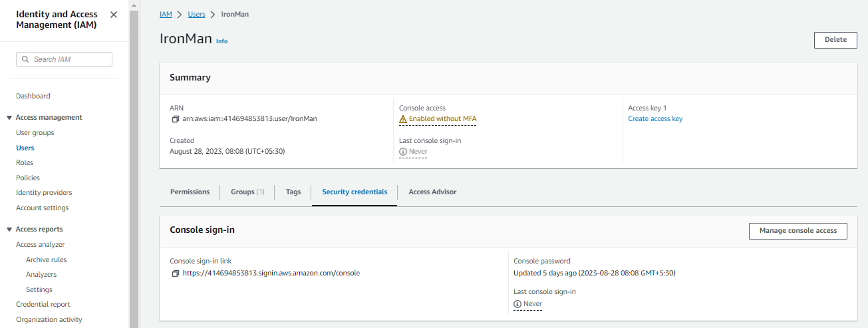Click Manage console access button
The height and width of the screenshot is (328, 868).
[798, 231]
